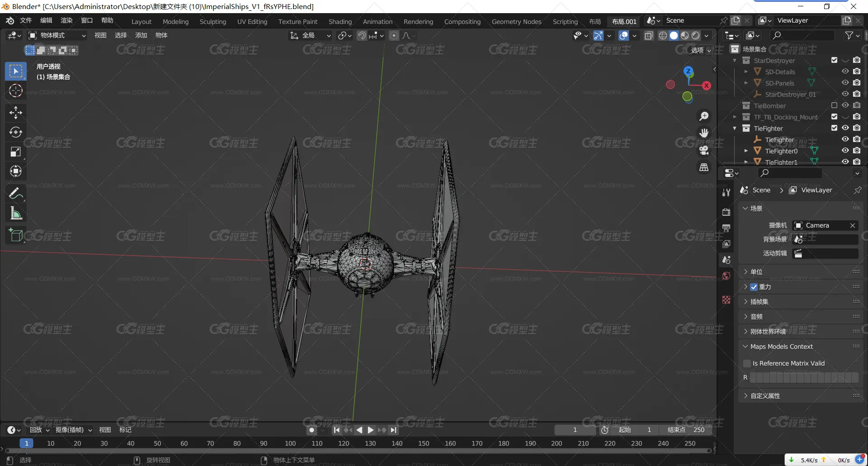Play animation forward

(371, 430)
